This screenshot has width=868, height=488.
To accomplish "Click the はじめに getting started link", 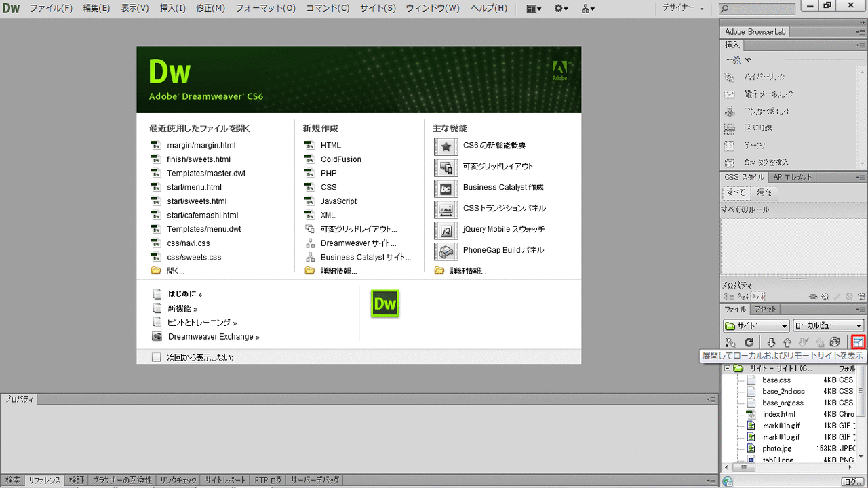I will (185, 294).
